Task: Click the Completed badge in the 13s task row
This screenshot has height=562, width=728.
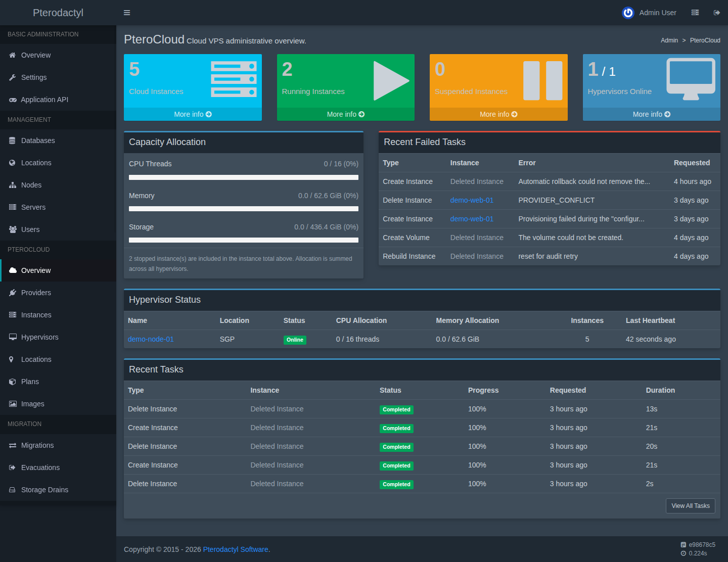Action: pyautogui.click(x=396, y=409)
